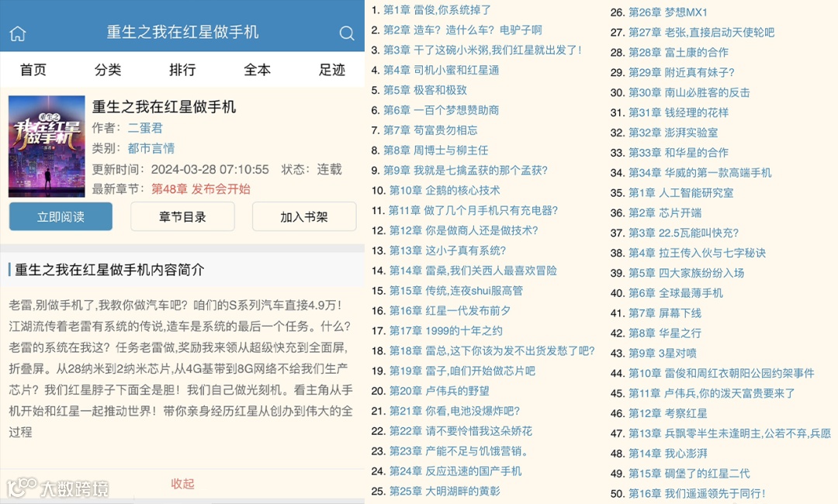This screenshot has width=838, height=504.
Task: Open item 46 第12章 考察红星
Action: 668,413
